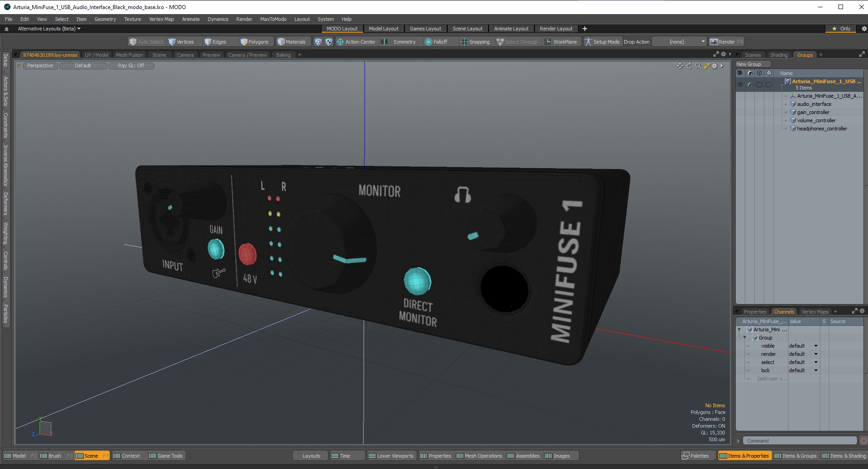Click the Render button
Image resolution: width=868 pixels, height=469 pixels.
coord(727,42)
